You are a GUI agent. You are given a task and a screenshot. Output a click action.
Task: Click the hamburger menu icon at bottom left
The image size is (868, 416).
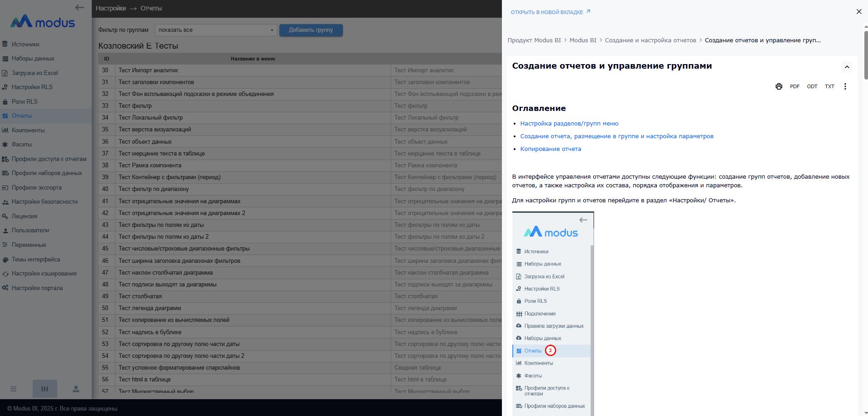[14, 389]
